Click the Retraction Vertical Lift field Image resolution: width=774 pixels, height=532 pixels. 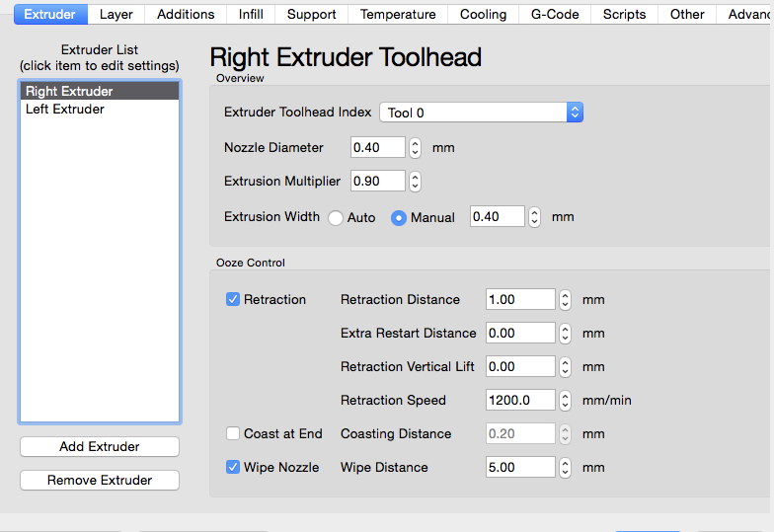click(519, 367)
